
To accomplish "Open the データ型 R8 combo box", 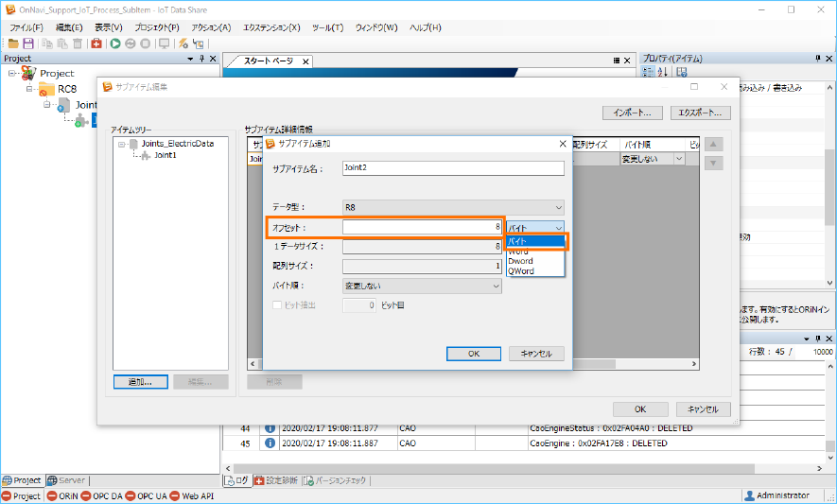I will (453, 206).
